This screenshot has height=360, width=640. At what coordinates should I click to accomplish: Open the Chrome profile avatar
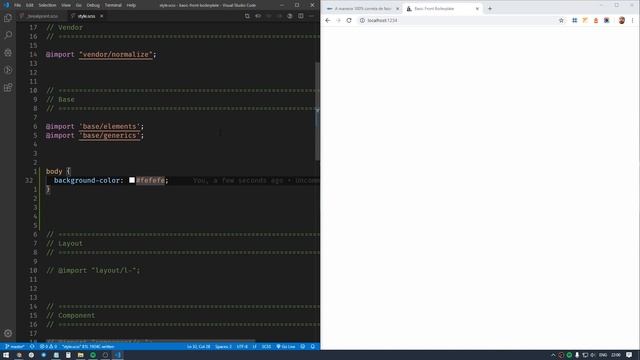point(622,20)
